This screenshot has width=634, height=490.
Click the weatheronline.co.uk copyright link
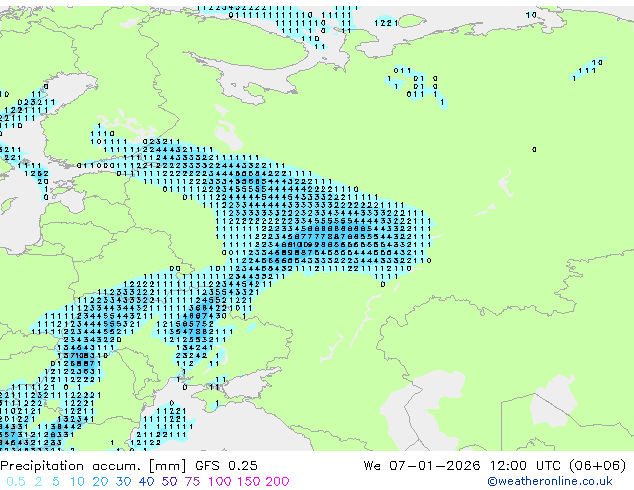(550, 481)
